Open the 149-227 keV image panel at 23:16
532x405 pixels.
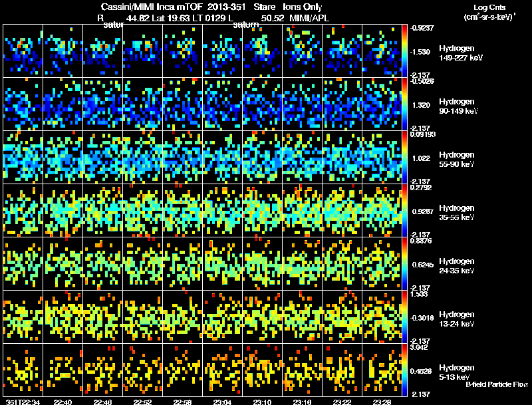(x=302, y=51)
